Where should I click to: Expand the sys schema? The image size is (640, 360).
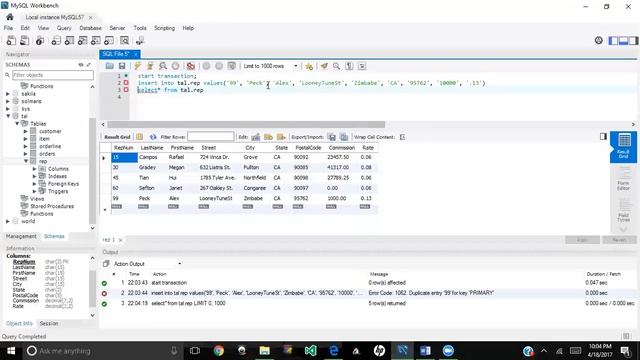click(7, 109)
